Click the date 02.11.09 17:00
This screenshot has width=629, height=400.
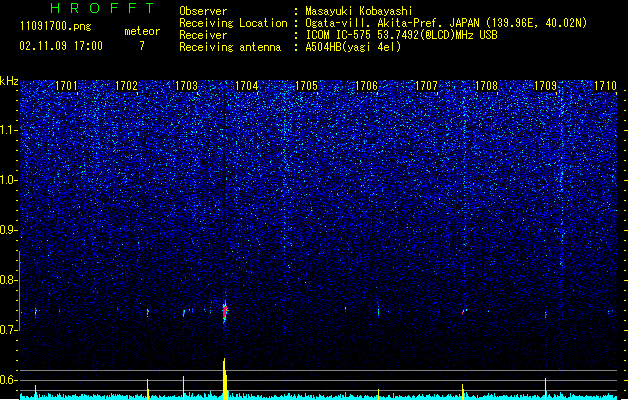(x=61, y=46)
